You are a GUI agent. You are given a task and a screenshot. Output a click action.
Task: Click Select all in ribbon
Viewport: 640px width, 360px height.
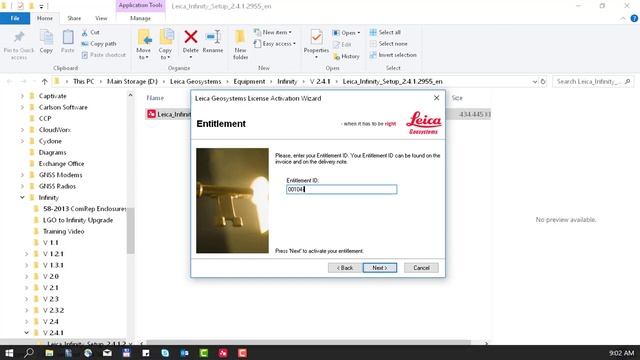[385, 32]
